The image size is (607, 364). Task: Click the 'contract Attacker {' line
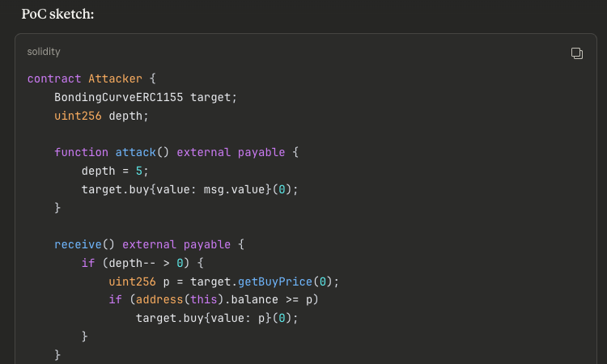(91, 78)
